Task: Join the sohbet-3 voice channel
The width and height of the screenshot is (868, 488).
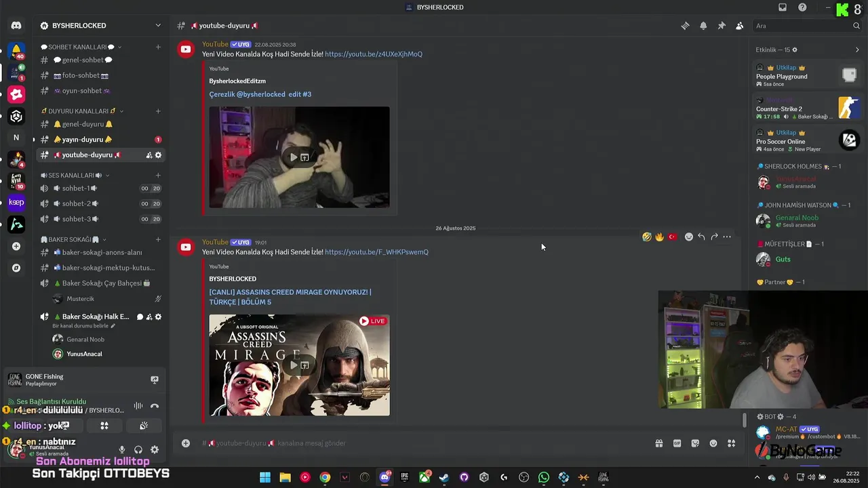Action: pos(100,219)
